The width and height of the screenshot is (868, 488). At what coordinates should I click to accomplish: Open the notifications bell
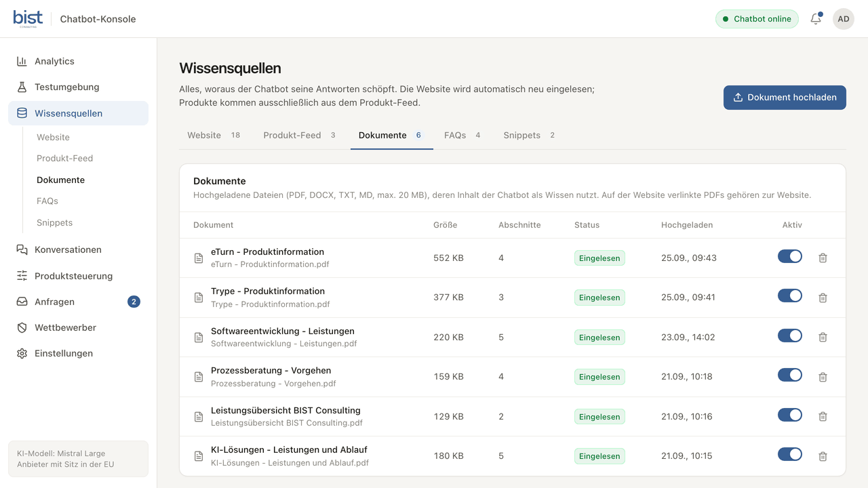(816, 19)
